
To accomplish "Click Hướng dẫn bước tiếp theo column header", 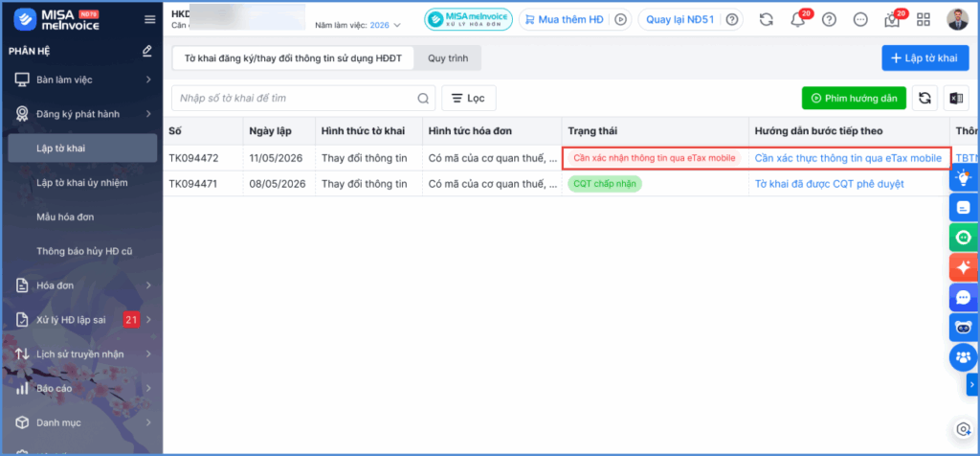I will (x=850, y=131).
